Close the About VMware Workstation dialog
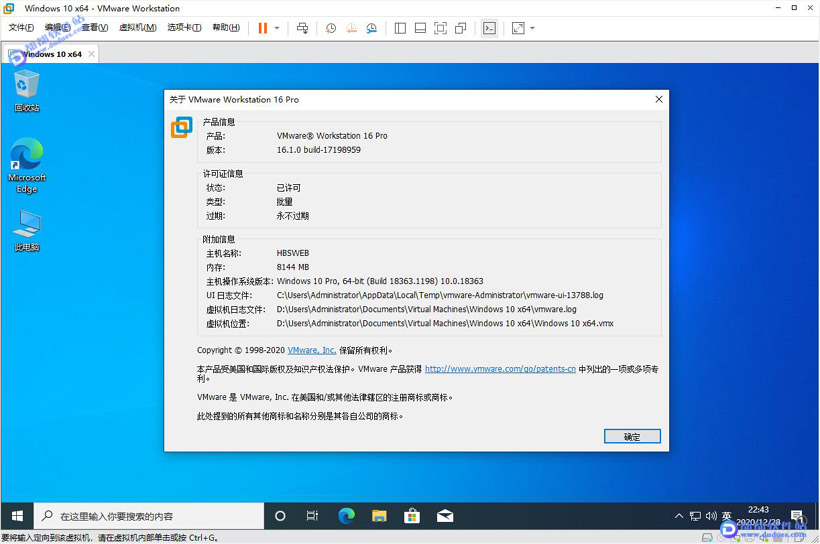This screenshot has width=820, height=544. [x=659, y=99]
